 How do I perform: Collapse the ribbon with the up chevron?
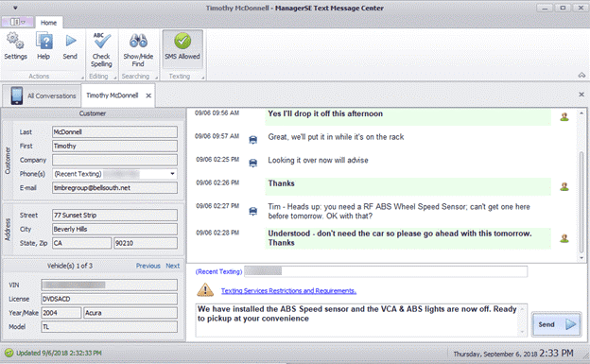pos(581,76)
